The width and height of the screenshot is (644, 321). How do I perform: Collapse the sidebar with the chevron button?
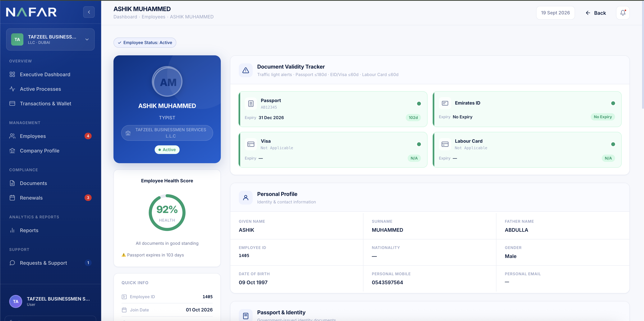[89, 12]
